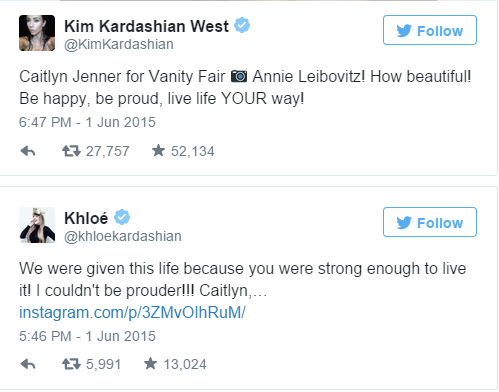
Task: Favorite Khloé's tweet with star icon
Action: coord(150,364)
